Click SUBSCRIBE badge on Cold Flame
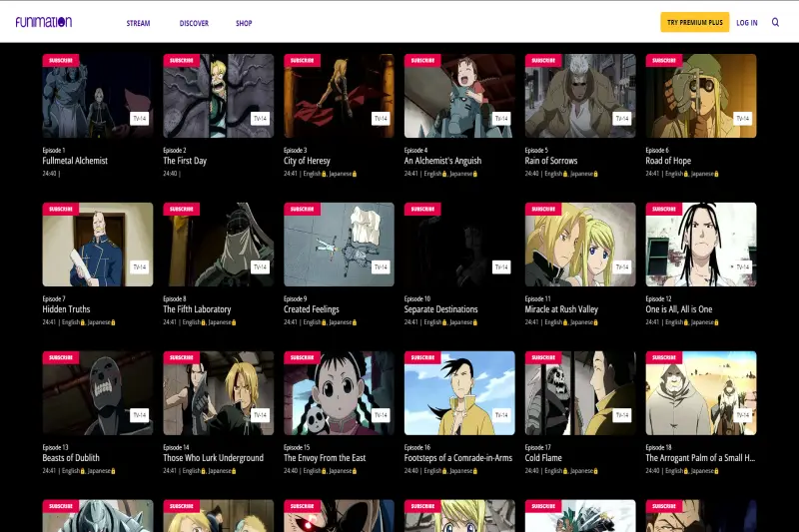 tap(543, 357)
